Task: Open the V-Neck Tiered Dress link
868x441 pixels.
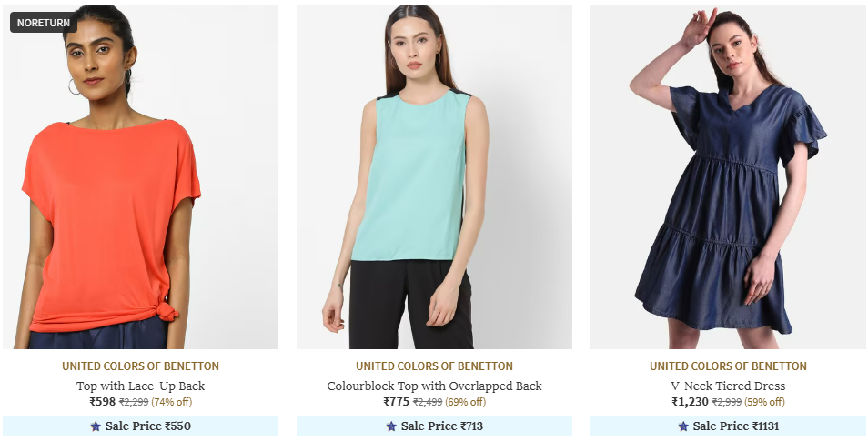Action: [x=728, y=386]
